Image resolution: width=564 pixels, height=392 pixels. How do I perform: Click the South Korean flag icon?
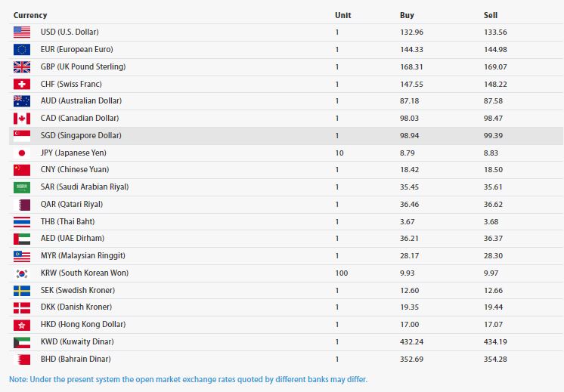coord(22,273)
